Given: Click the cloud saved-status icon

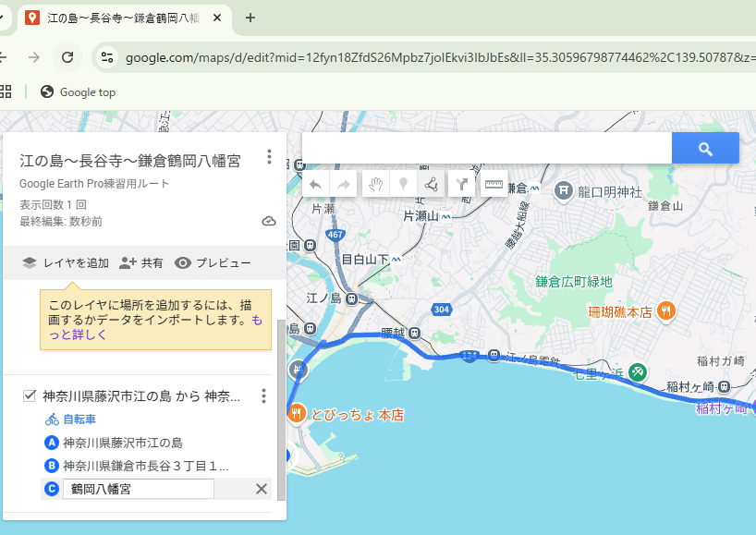Looking at the screenshot, I should click(269, 221).
